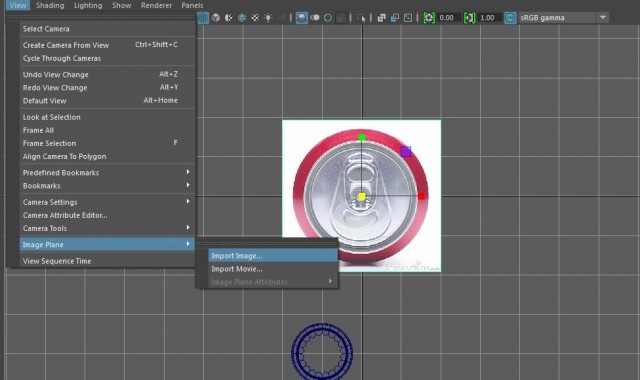Open the Lighting menu

click(x=88, y=5)
